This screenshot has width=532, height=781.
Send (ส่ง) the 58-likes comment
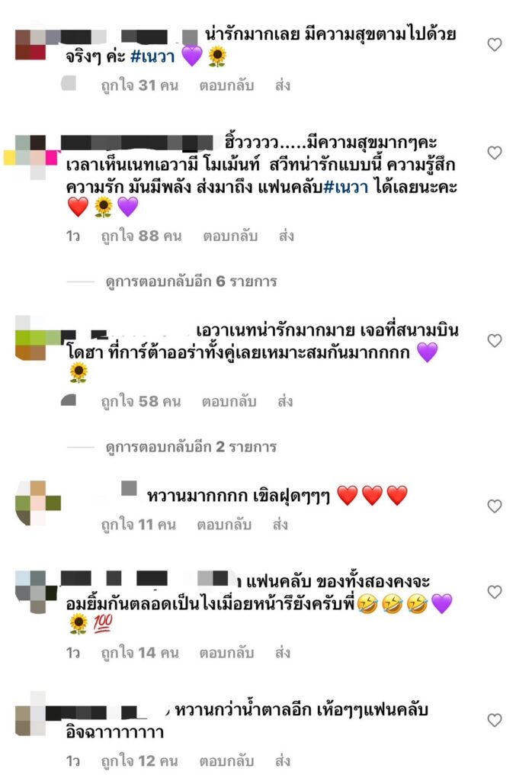click(x=284, y=401)
